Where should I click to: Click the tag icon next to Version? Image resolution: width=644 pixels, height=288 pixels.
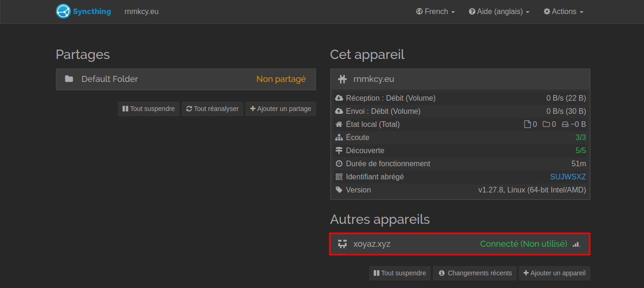339,190
